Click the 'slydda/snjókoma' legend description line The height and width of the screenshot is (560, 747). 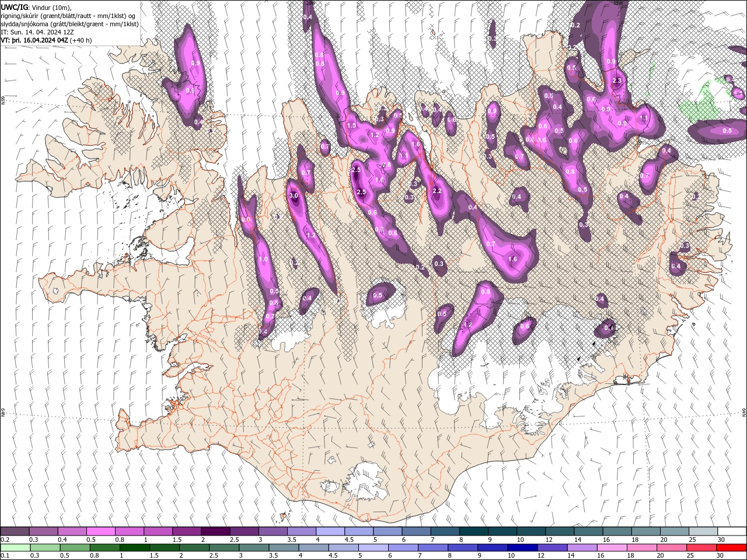70,24
